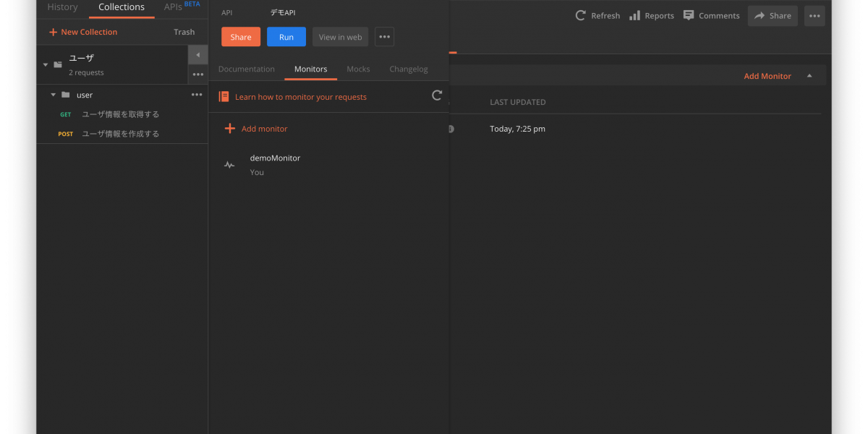
Task: Open Learn how to monitor your requests link
Action: tap(300, 97)
